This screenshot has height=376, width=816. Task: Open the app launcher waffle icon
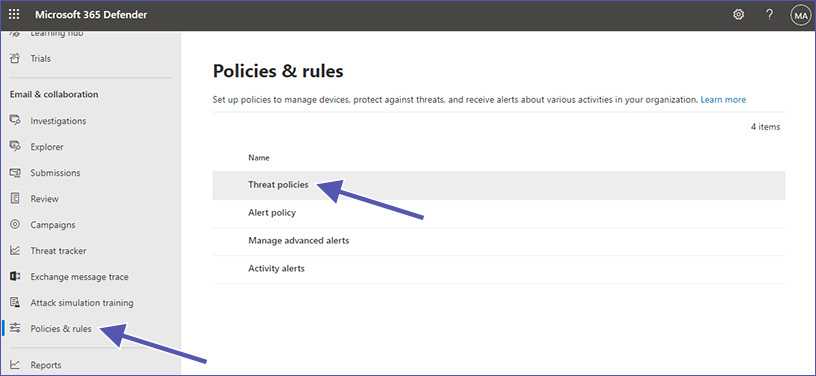(14, 15)
